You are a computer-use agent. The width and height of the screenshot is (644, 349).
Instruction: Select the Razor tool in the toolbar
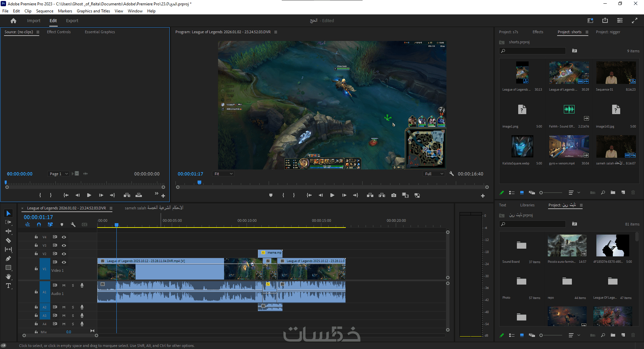[x=8, y=240]
